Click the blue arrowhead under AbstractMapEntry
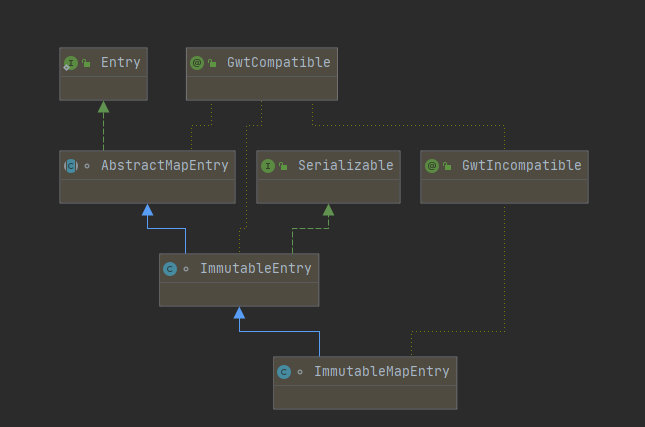Viewport: 645px width, 427px height. pyautogui.click(x=147, y=210)
